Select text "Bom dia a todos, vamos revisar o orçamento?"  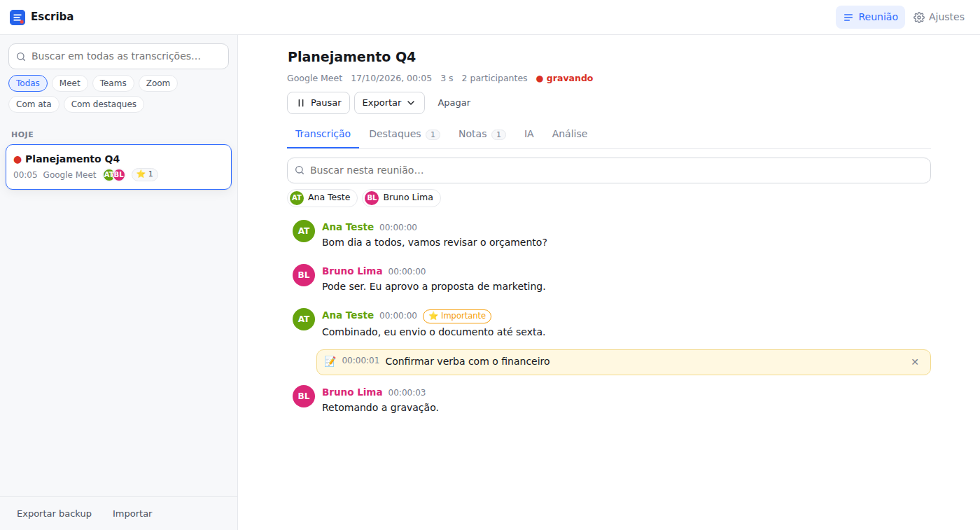coord(434,242)
